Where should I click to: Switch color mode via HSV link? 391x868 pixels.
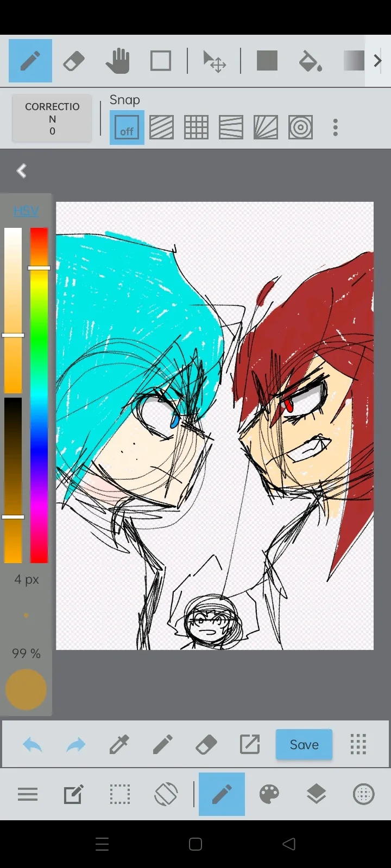[x=26, y=210]
